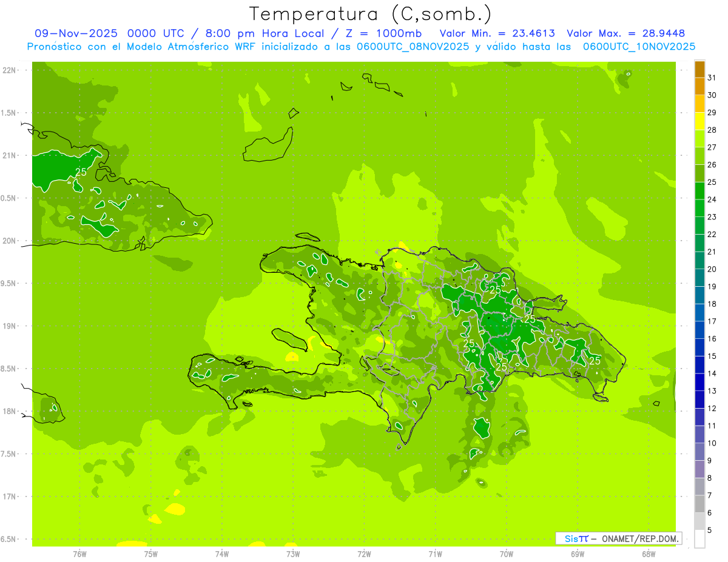The height and width of the screenshot is (562, 728).
Task: Select the Valor Min. = 23.4613 text
Action: [x=497, y=33]
